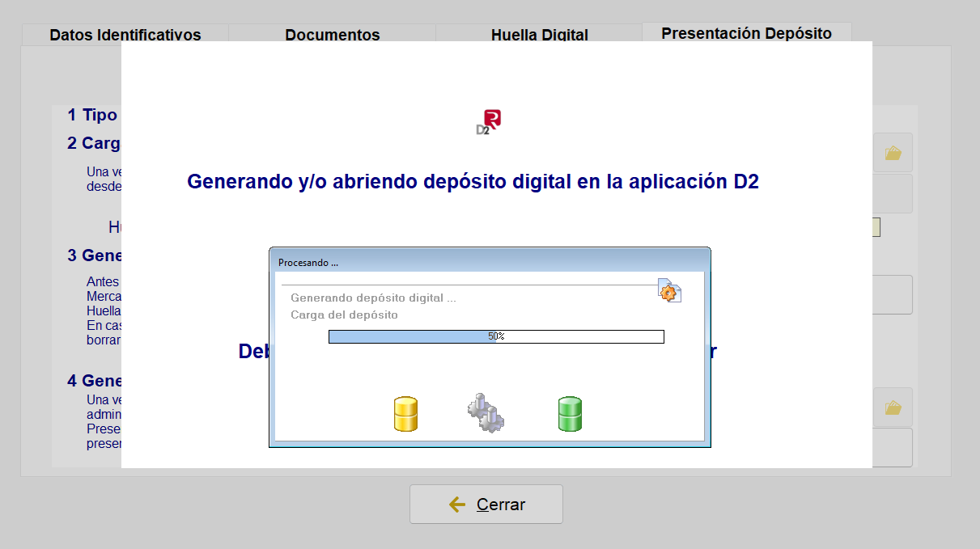Click the 'Generando depósito digital ...' status text
The image size is (980, 549).
373,298
